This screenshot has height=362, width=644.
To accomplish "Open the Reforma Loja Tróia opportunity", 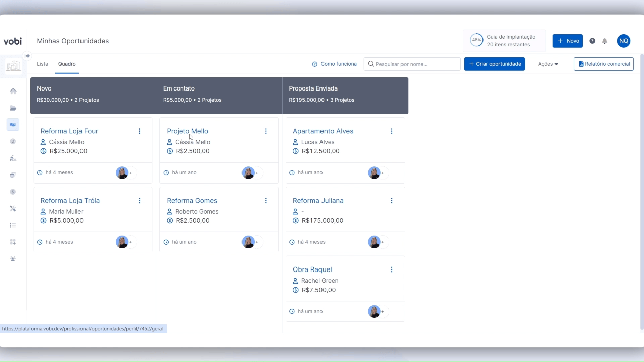I will [70, 201].
